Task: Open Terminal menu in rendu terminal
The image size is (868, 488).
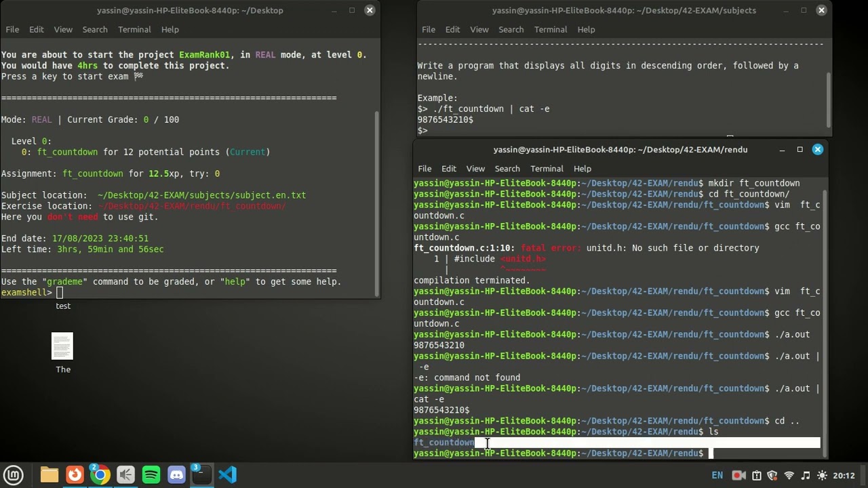Action: (547, 169)
